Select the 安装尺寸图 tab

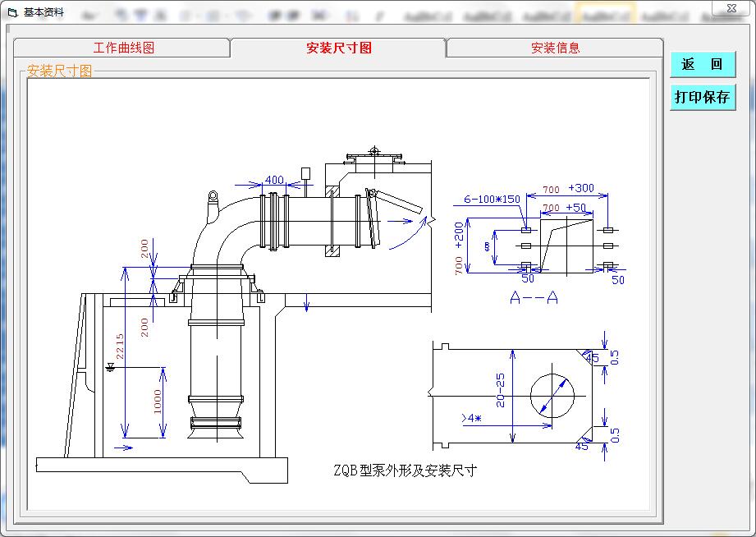point(338,48)
